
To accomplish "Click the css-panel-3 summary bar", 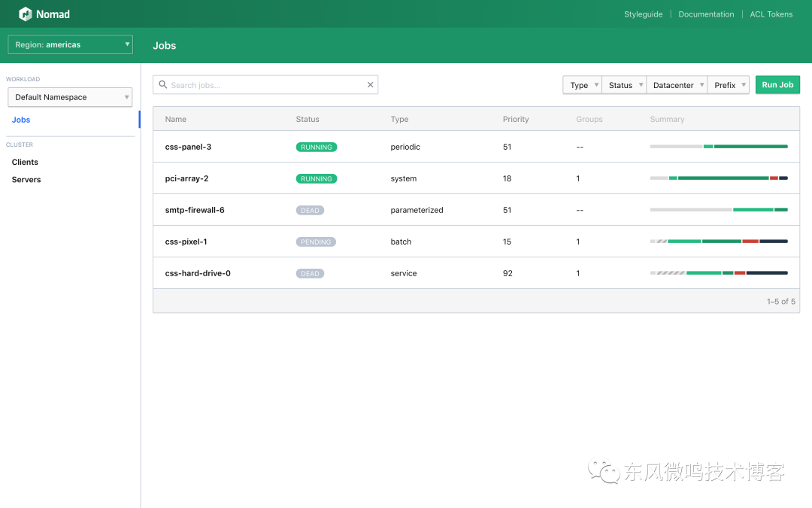I will [x=719, y=147].
